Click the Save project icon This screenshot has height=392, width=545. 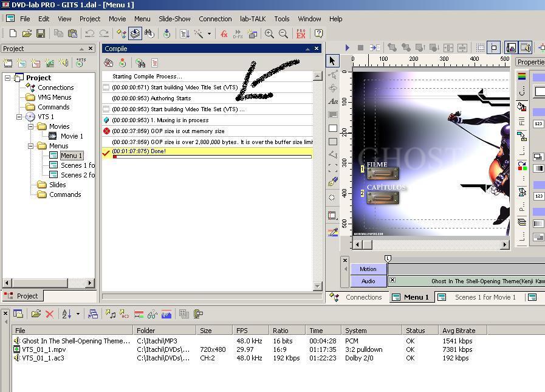[41, 34]
